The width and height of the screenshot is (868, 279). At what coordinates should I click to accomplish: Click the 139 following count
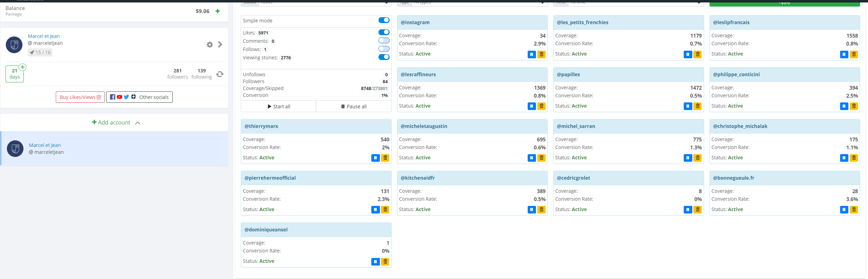coord(202,74)
